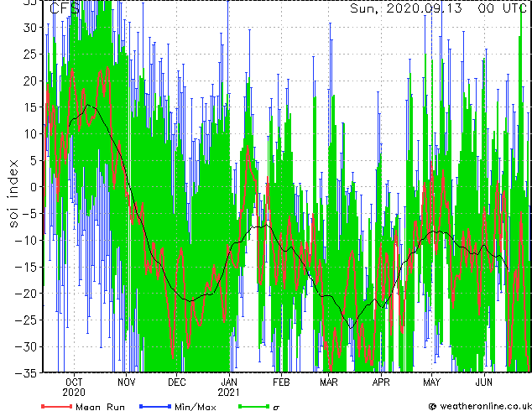Click the y-axis value 15

(x=30, y=107)
